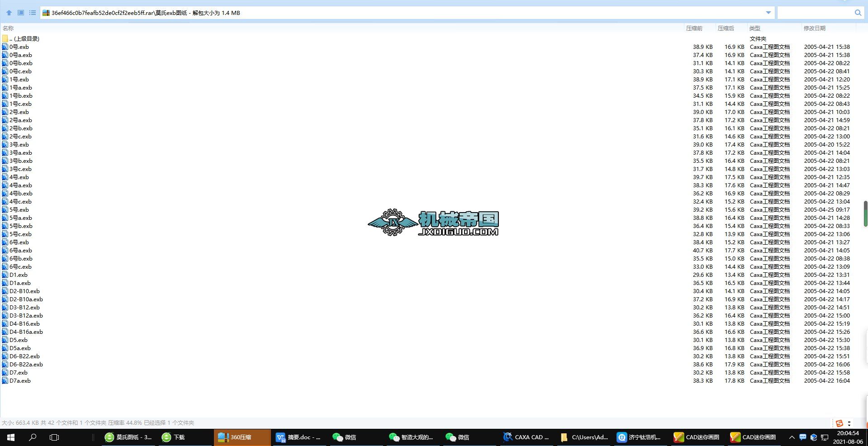
Task: Open the C:\Users\Ad... folder taskbar window
Action: [x=583, y=437]
